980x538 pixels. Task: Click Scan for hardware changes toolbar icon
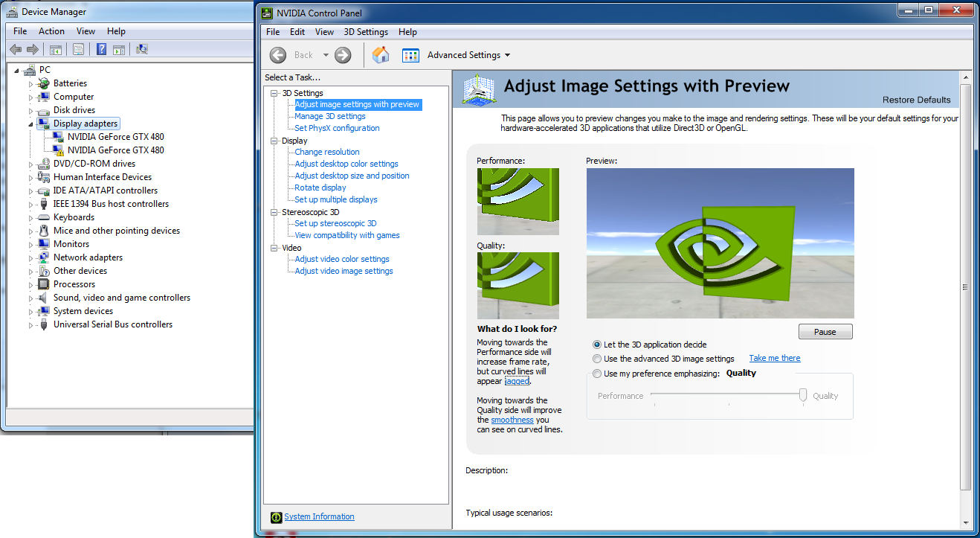(141, 49)
